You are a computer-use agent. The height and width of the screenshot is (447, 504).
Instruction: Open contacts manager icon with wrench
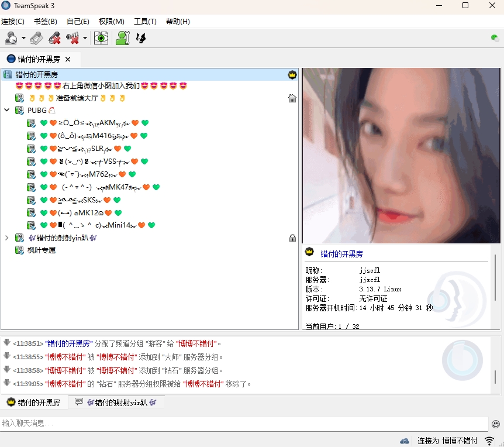(x=122, y=39)
